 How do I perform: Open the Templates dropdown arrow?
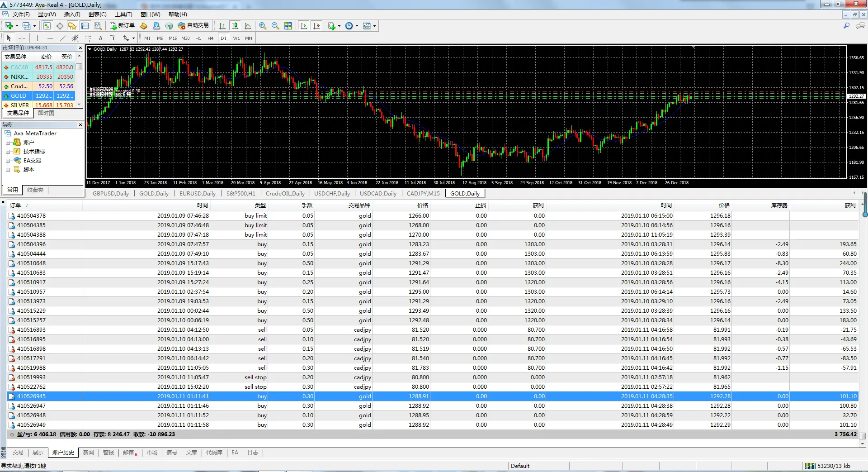(374, 26)
